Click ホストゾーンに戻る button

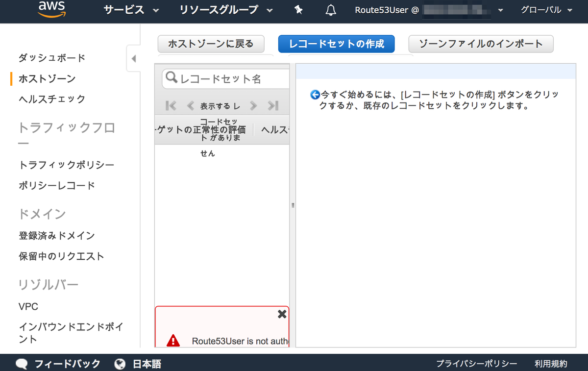211,44
